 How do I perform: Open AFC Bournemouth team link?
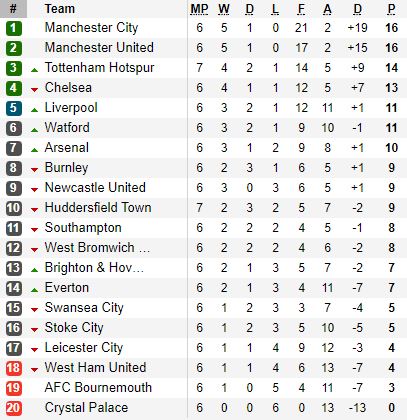[98, 388]
